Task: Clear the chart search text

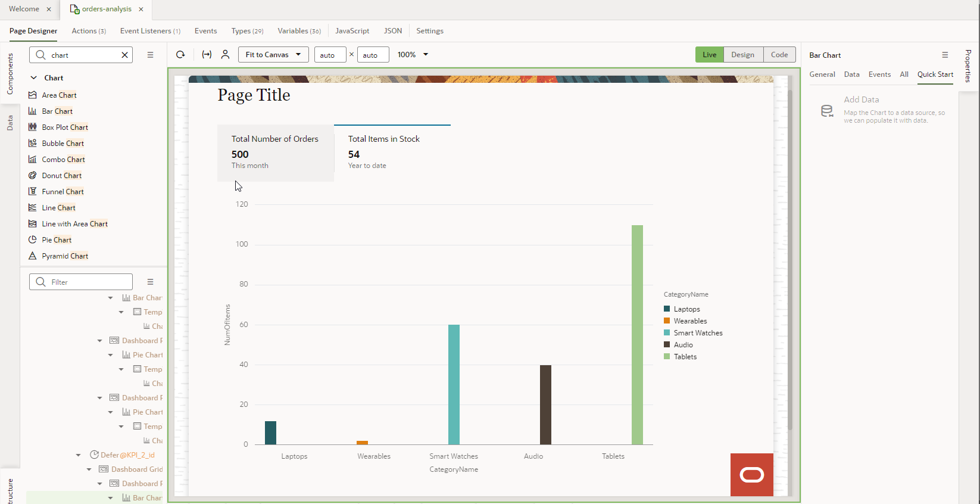Action: pyautogui.click(x=124, y=55)
